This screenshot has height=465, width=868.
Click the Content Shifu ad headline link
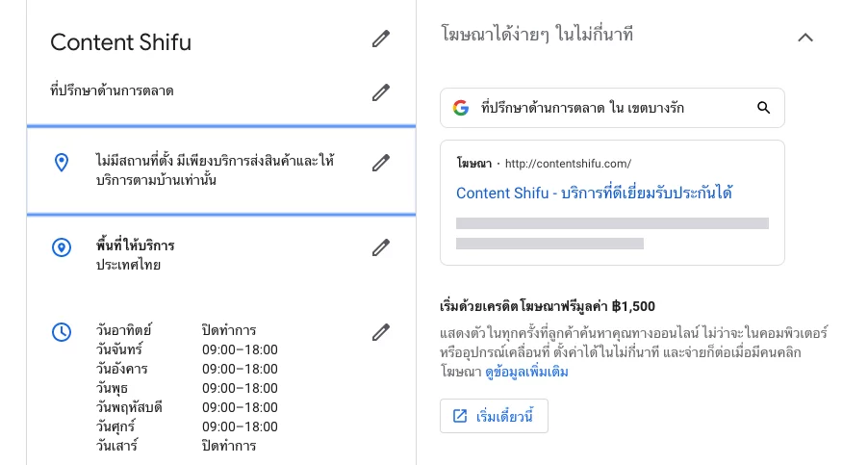pos(594,193)
